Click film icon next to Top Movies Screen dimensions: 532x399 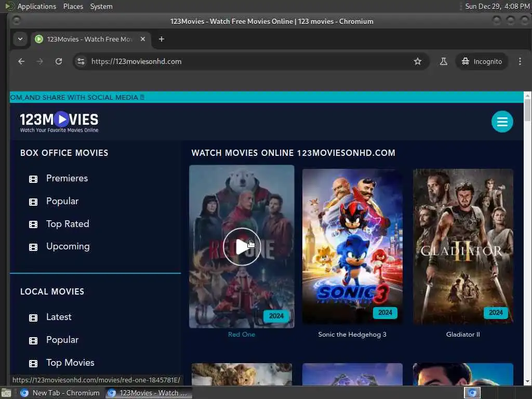click(33, 363)
